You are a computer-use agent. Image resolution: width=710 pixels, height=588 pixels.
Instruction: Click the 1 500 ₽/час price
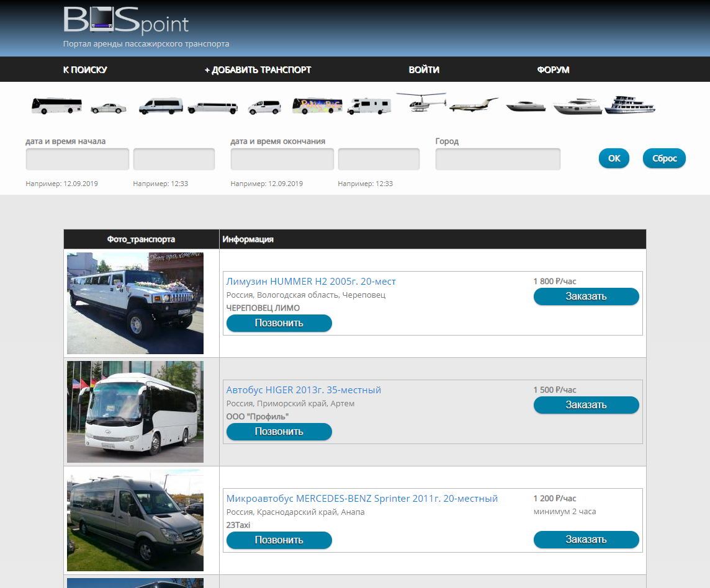coord(555,390)
